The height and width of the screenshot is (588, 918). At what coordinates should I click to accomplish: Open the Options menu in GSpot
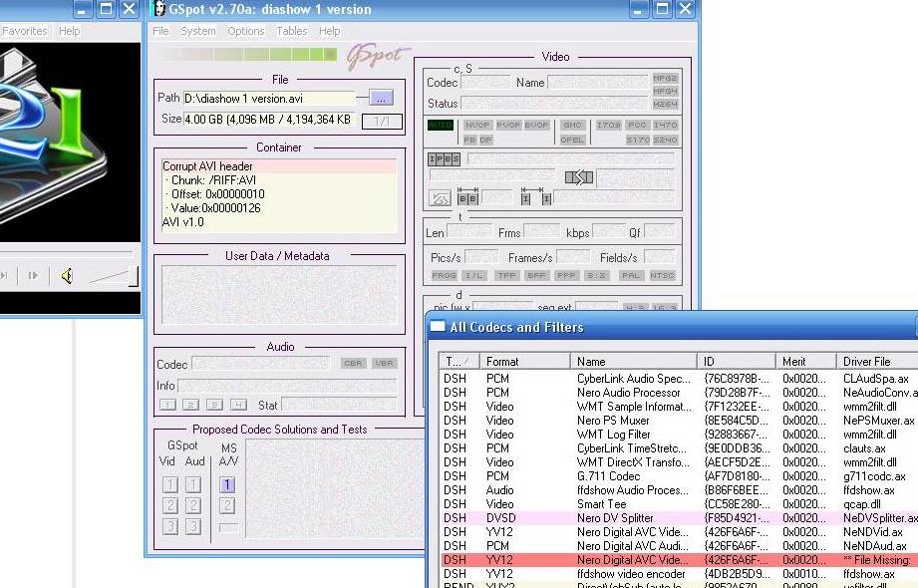[245, 31]
